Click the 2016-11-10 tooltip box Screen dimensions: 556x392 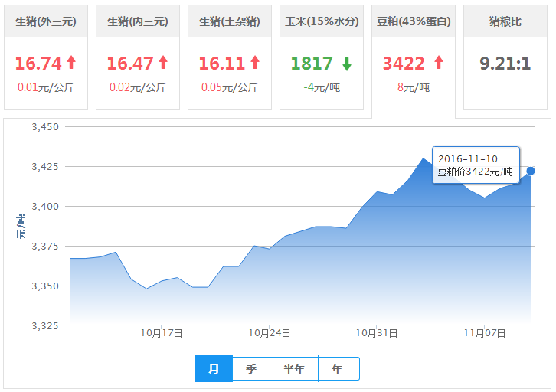point(476,165)
